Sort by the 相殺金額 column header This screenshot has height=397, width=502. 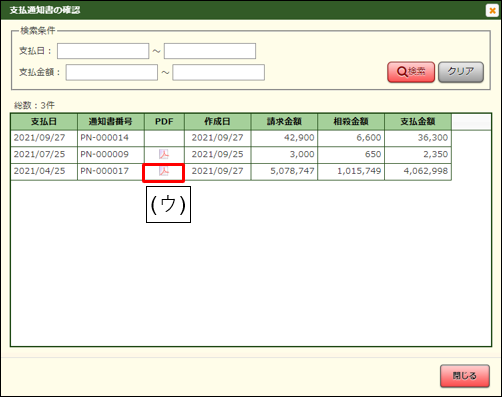coord(351,122)
